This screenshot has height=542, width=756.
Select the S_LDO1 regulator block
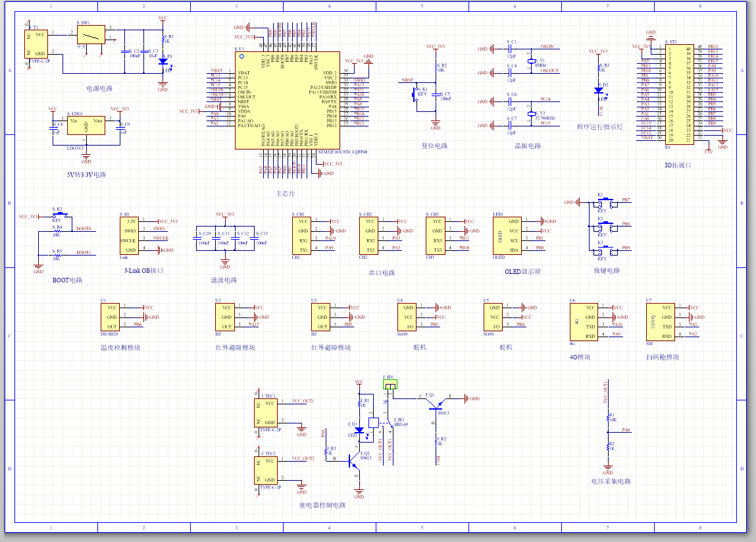tap(86, 126)
